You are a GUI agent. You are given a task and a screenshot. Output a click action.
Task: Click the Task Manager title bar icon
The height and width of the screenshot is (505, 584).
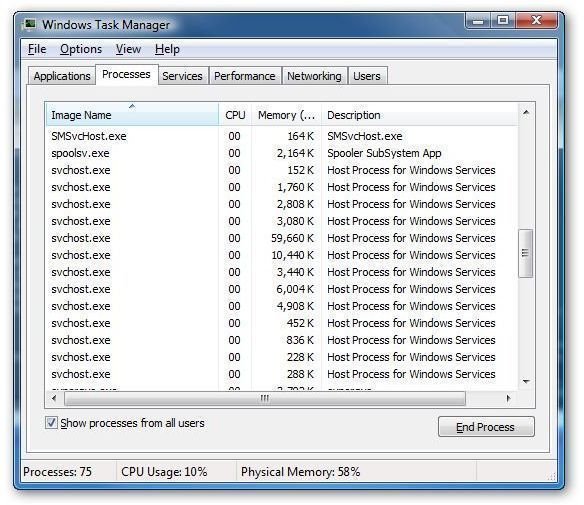pyautogui.click(x=29, y=25)
